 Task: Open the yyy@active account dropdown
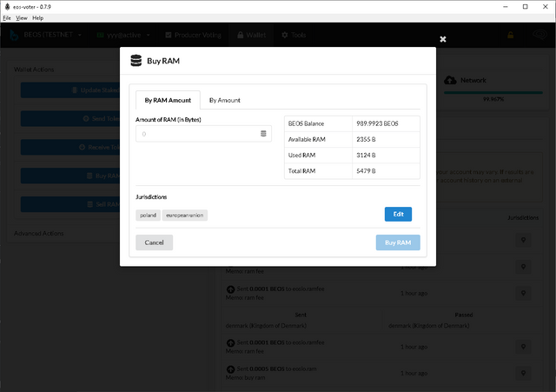click(x=123, y=35)
